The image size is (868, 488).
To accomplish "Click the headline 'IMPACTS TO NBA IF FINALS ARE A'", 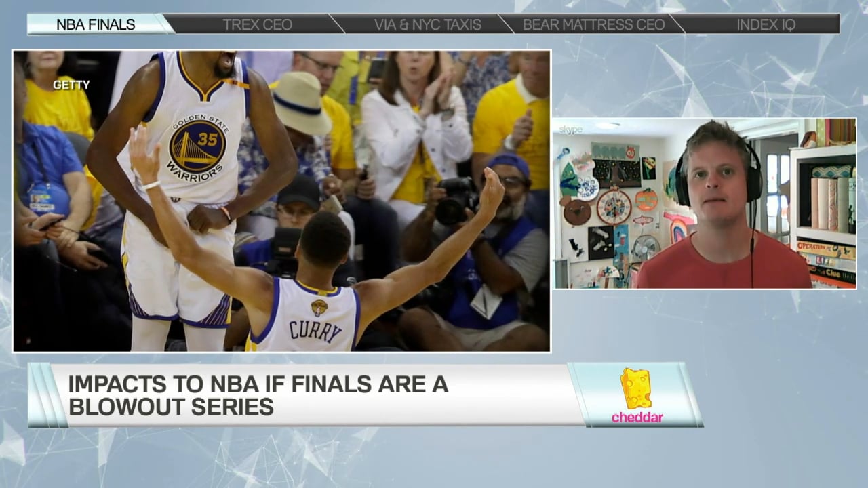I will (x=258, y=384).
